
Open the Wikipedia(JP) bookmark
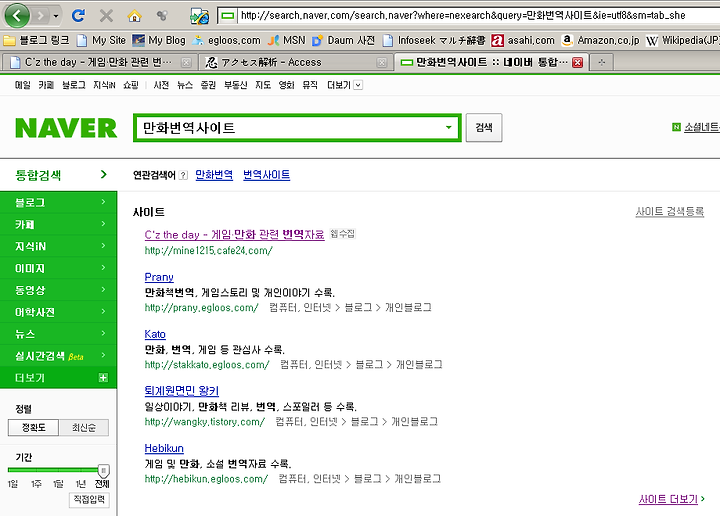pyautogui.click(x=683, y=40)
